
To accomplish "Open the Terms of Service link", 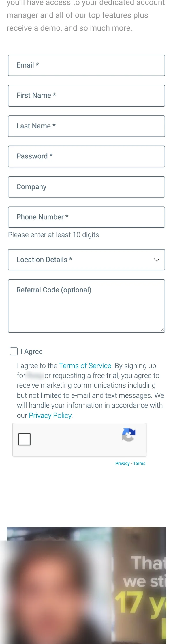I will point(85,366).
